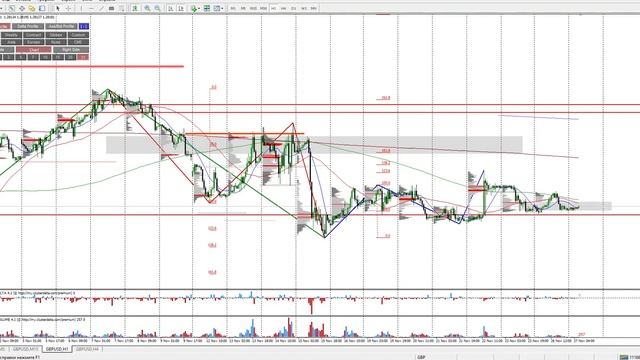Select the crosshair tool
Screen dimensions: 640x360
click(x=69, y=8)
